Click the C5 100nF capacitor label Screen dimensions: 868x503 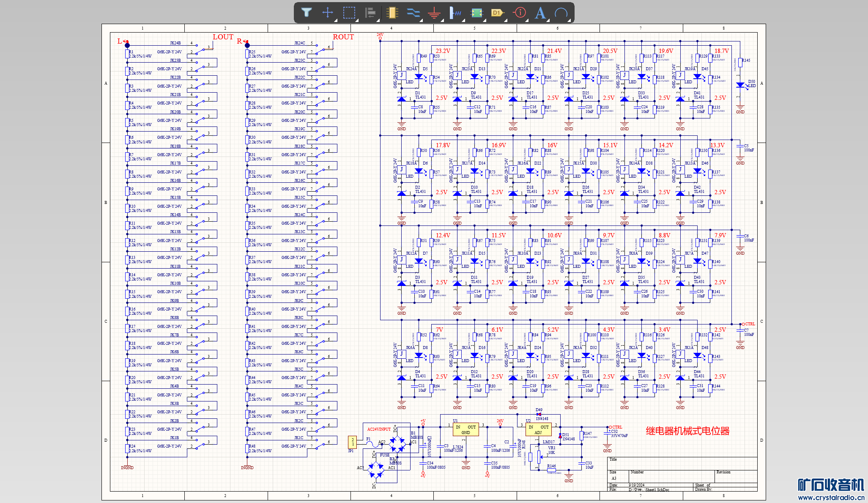point(749,148)
